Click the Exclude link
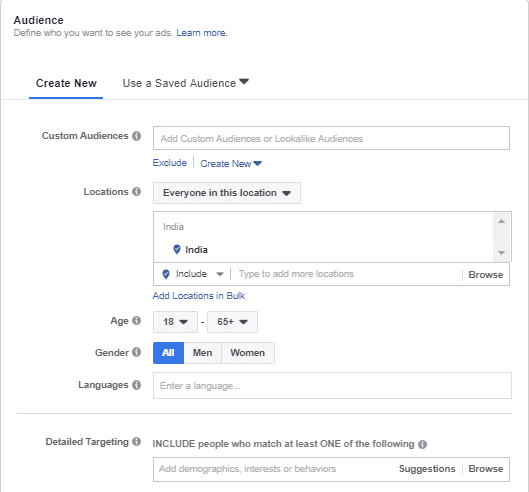The width and height of the screenshot is (529, 492). click(x=170, y=163)
